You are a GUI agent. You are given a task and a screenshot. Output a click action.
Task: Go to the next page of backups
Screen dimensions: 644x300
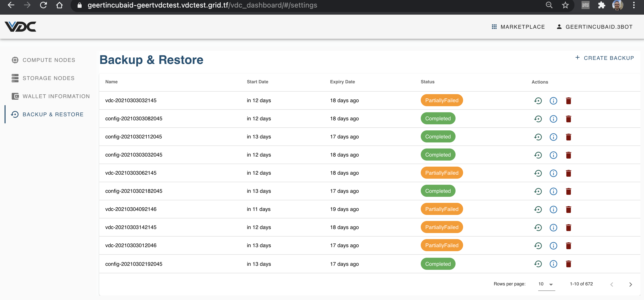point(631,284)
